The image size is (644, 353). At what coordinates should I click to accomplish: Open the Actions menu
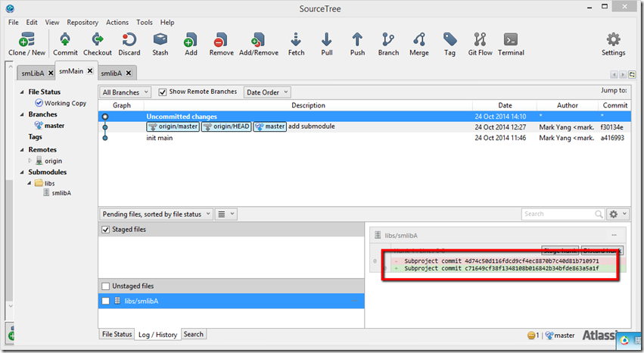(x=117, y=22)
